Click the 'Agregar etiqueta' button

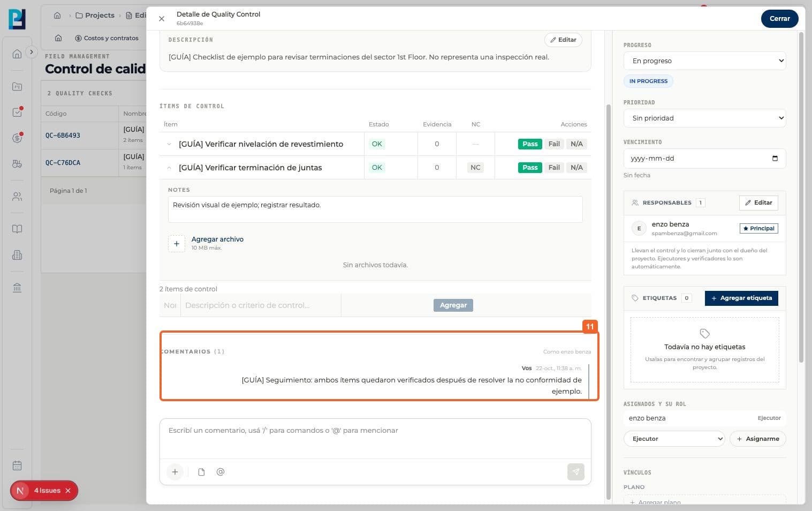click(x=741, y=298)
